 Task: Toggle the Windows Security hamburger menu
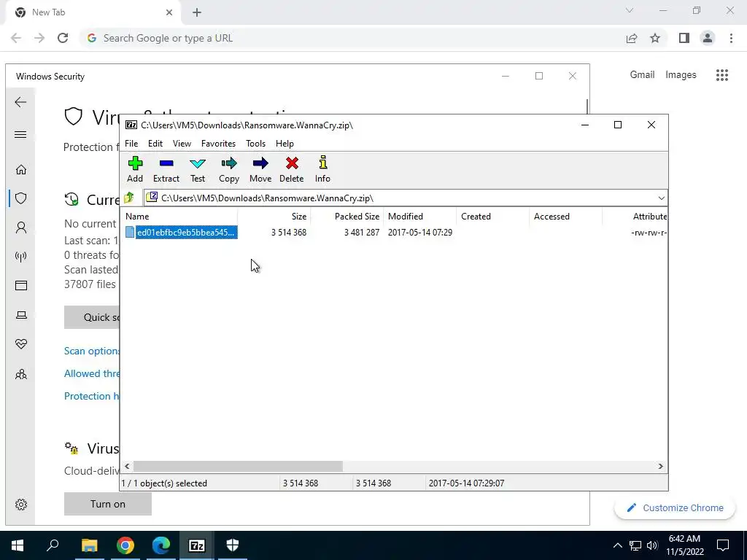20,135
